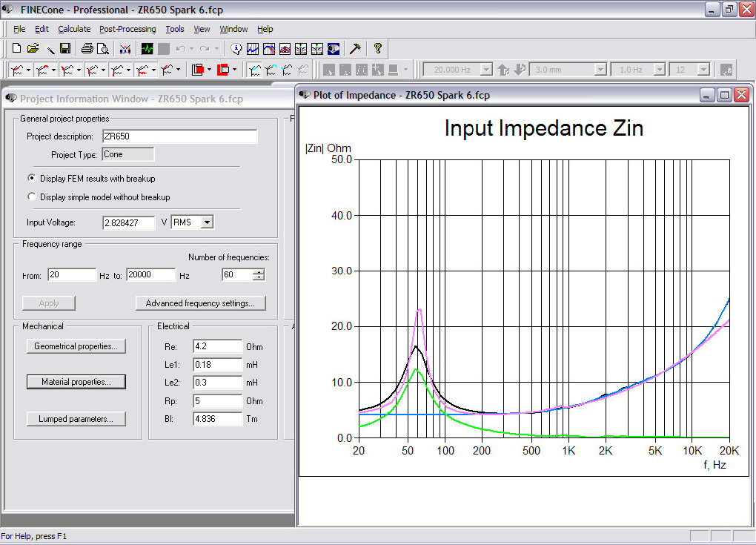Screen dimensions: 756x545
Task: Launch the wizard with the magic wand icon
Action: tap(49, 48)
